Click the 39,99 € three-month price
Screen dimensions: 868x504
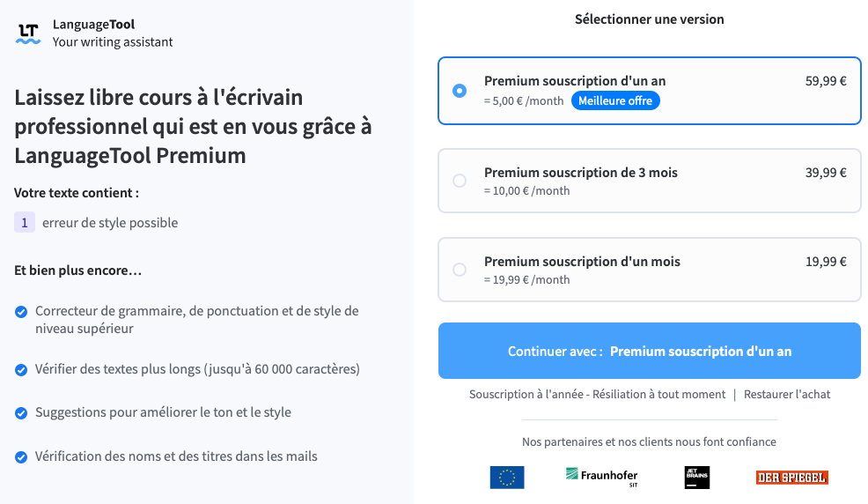(x=826, y=173)
